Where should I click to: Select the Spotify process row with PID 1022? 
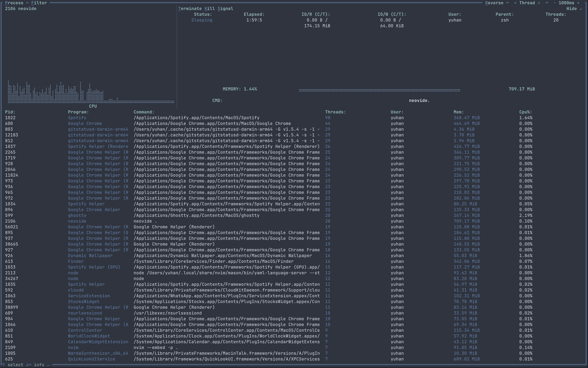pyautogui.click(x=160, y=118)
